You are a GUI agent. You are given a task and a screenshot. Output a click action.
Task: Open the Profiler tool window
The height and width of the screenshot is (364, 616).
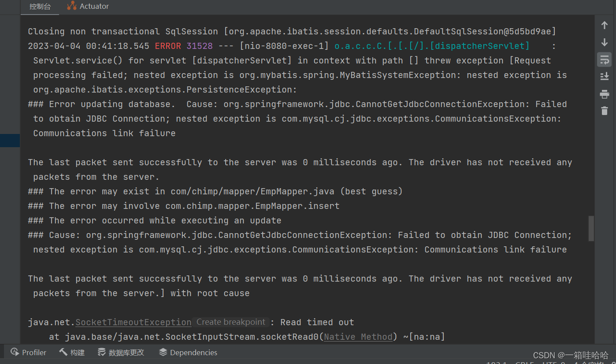click(x=29, y=352)
